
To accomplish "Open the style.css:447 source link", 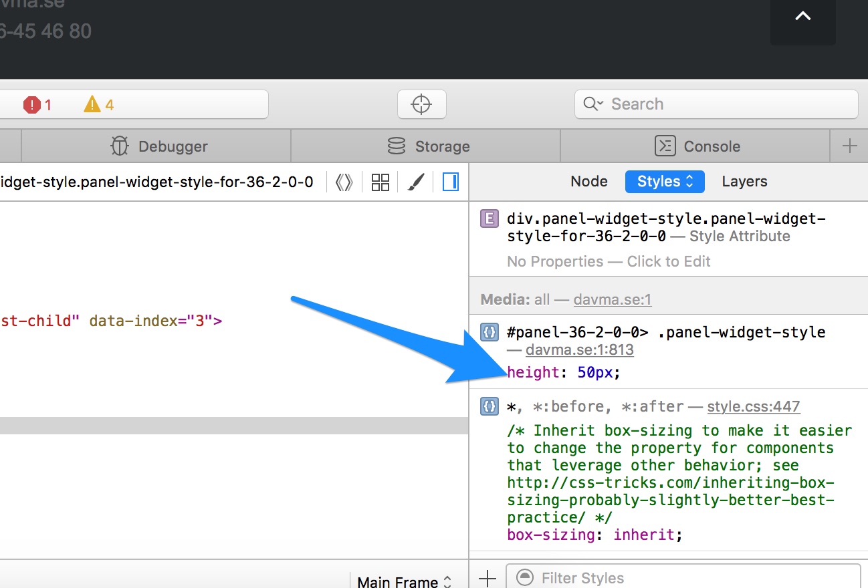I will click(754, 406).
